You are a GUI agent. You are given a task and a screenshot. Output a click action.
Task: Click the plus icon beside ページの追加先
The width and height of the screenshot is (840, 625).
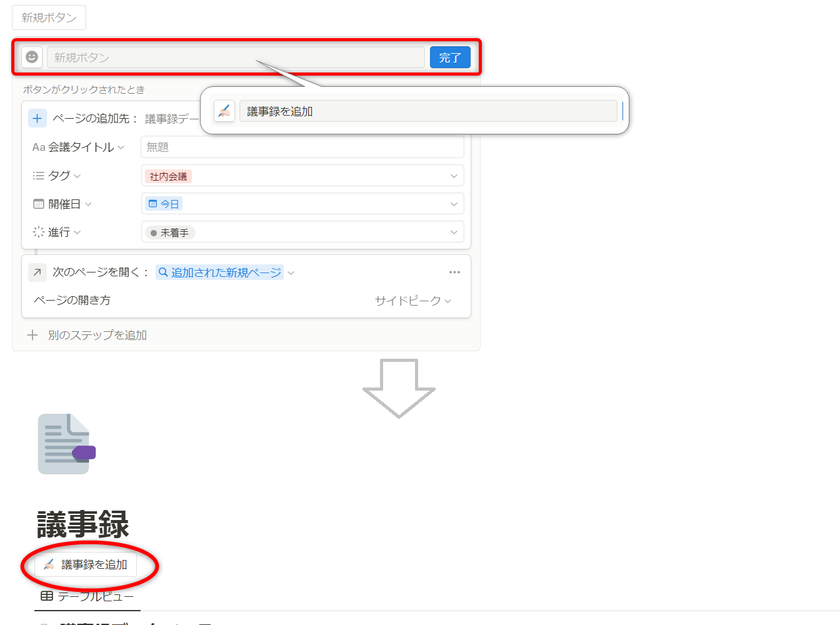(x=37, y=119)
